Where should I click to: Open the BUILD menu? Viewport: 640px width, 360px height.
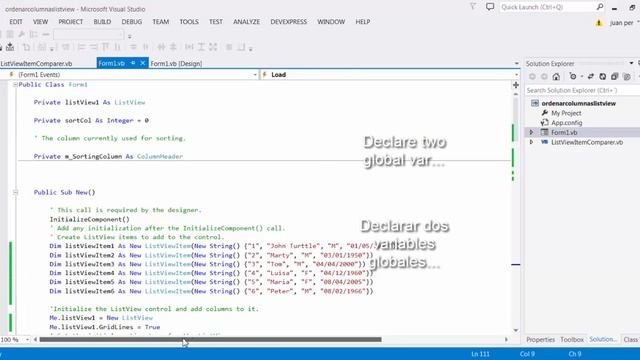pos(102,22)
